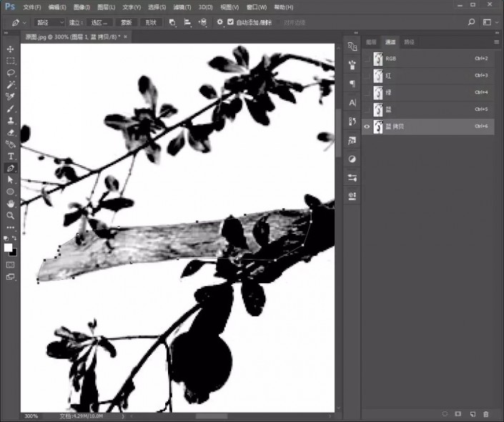The image size is (504, 422).
Task: Open the search icon in options bar
Action: click(x=472, y=22)
